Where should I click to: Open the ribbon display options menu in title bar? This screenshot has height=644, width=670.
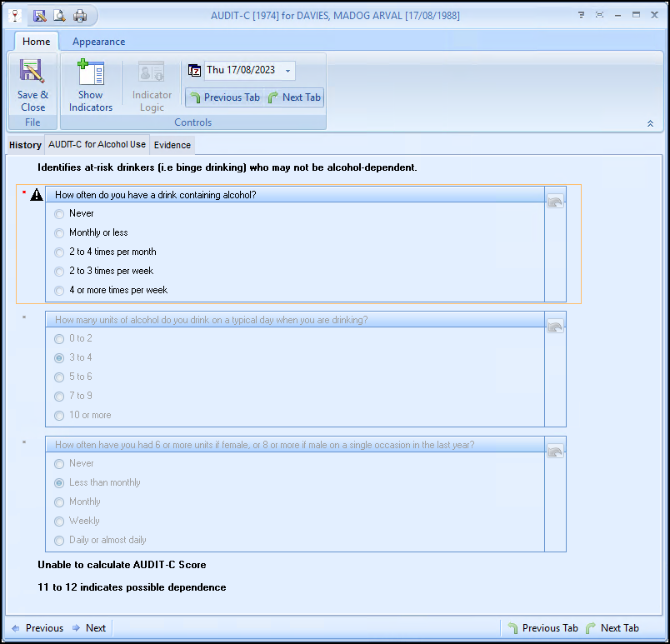pyautogui.click(x=581, y=15)
